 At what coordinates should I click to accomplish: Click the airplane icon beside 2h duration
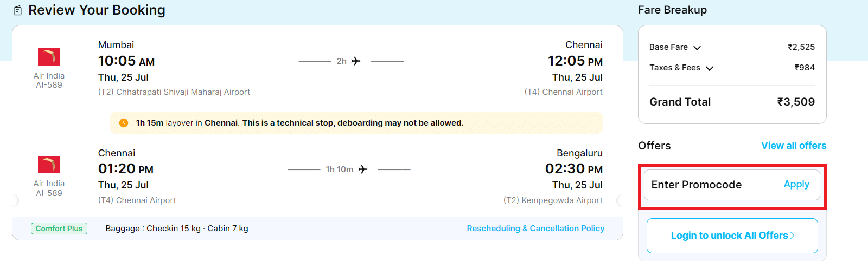pos(356,61)
